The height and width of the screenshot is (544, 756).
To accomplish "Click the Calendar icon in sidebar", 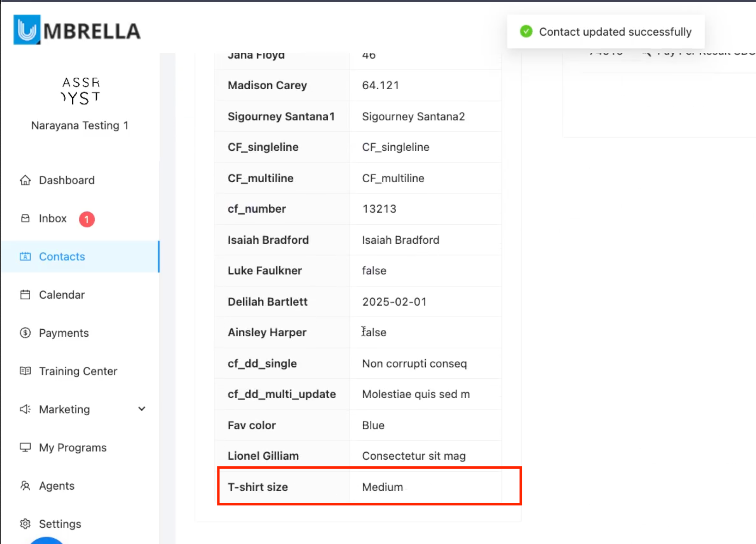I will click(x=25, y=295).
